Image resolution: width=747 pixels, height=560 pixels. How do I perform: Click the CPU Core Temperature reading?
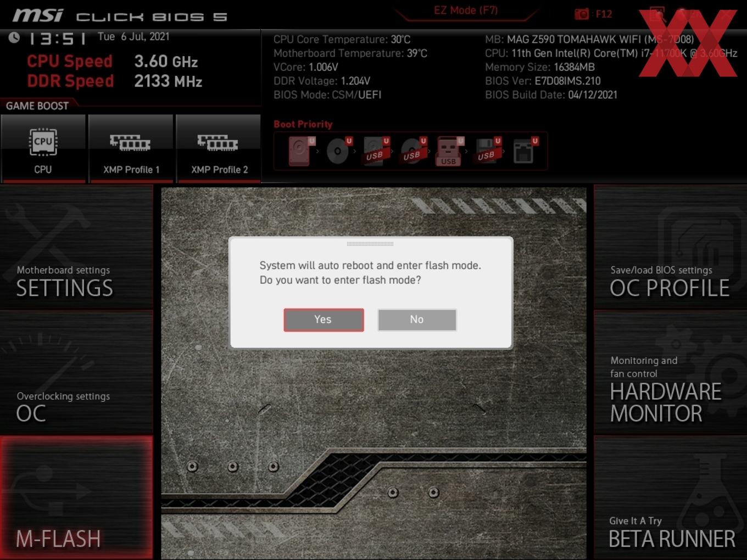click(x=342, y=40)
